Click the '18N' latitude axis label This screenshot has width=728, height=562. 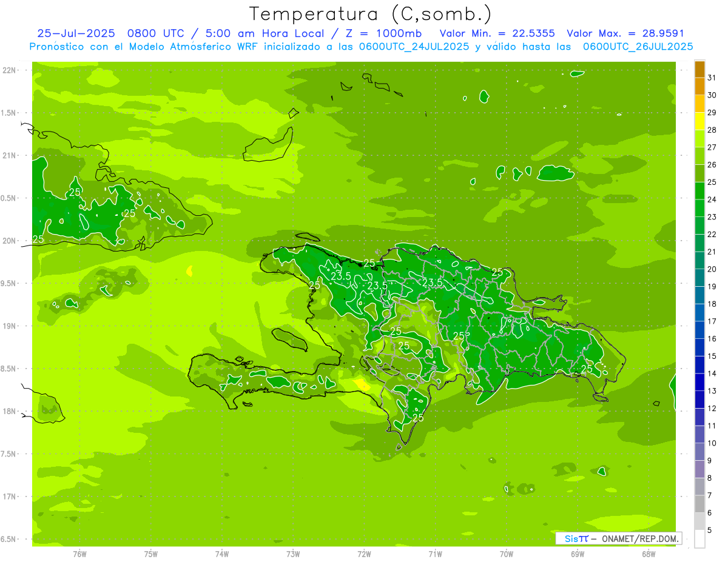coord(9,411)
